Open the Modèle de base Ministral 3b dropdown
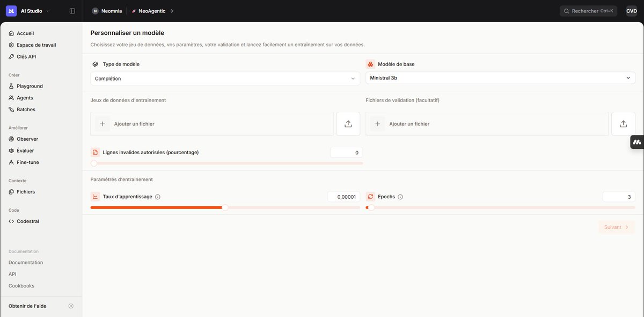644x317 pixels. (x=501, y=78)
